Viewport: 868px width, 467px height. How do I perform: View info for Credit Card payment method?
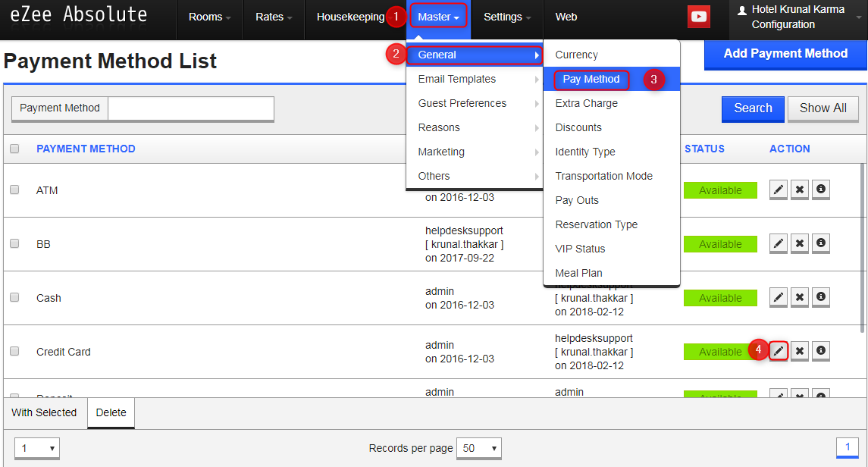[821, 351]
